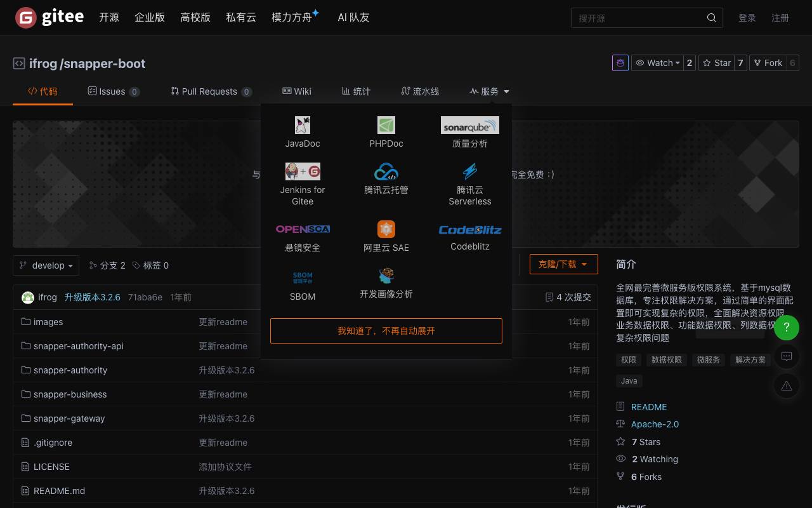
Task: Open the PHPDoc service icon
Action: click(x=386, y=125)
